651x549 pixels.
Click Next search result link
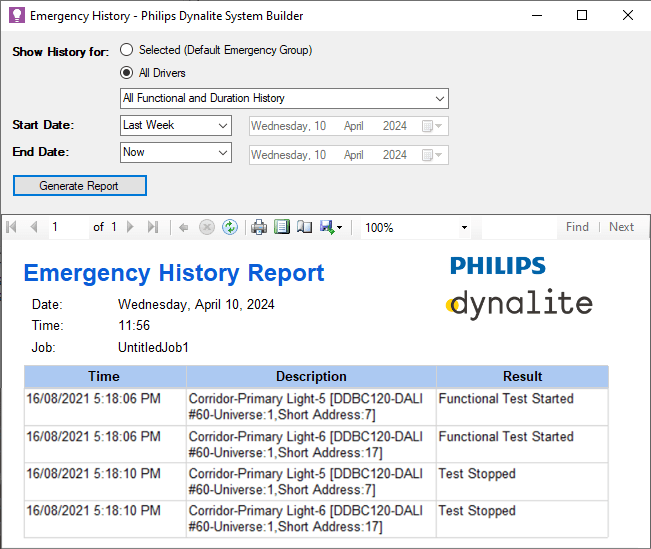[622, 227]
